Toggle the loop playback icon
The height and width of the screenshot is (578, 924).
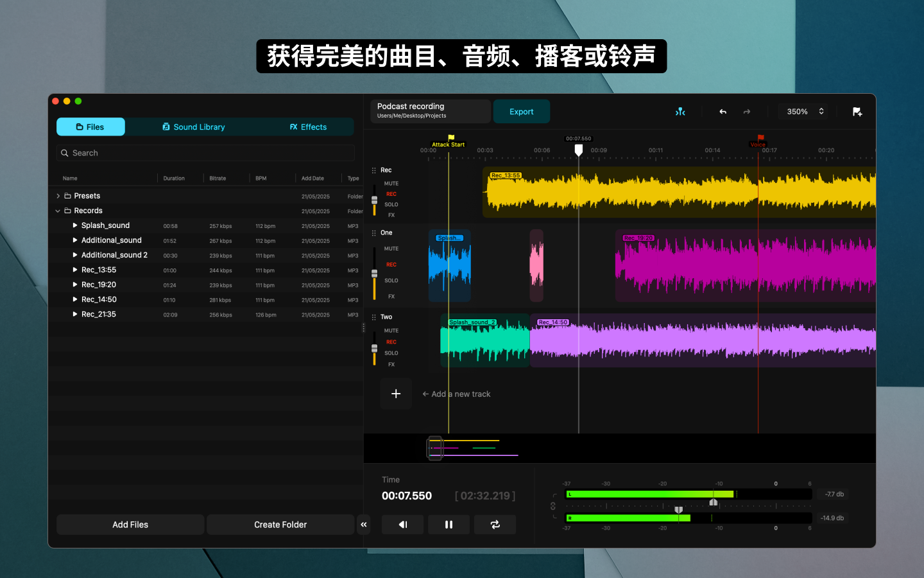495,525
